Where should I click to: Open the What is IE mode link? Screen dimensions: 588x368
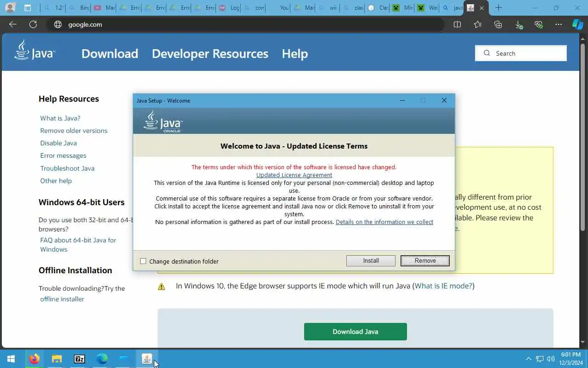tap(443, 286)
